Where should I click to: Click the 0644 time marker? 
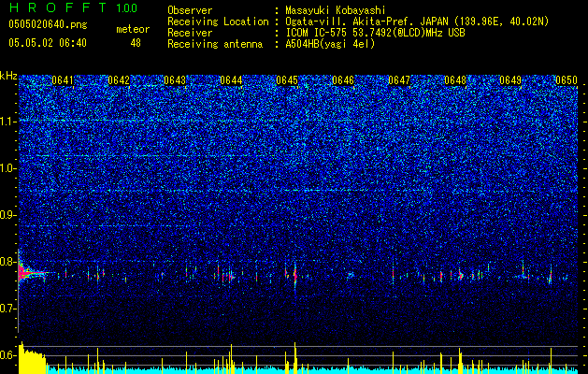coord(231,80)
